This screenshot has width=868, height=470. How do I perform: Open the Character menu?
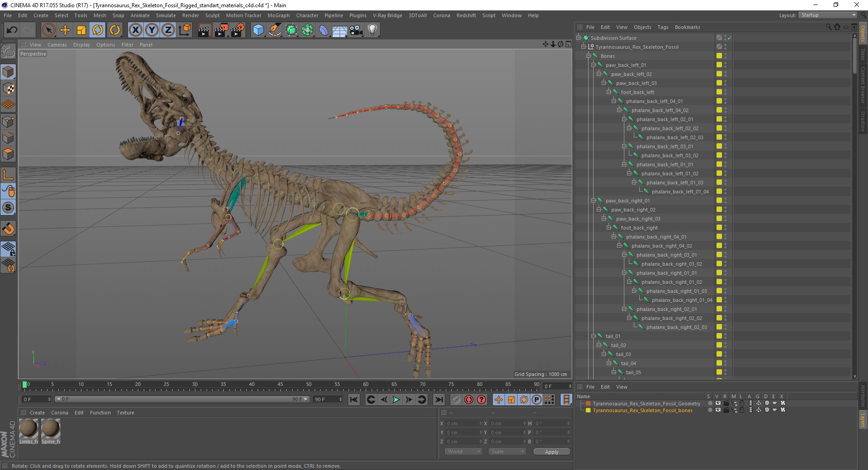307,15
